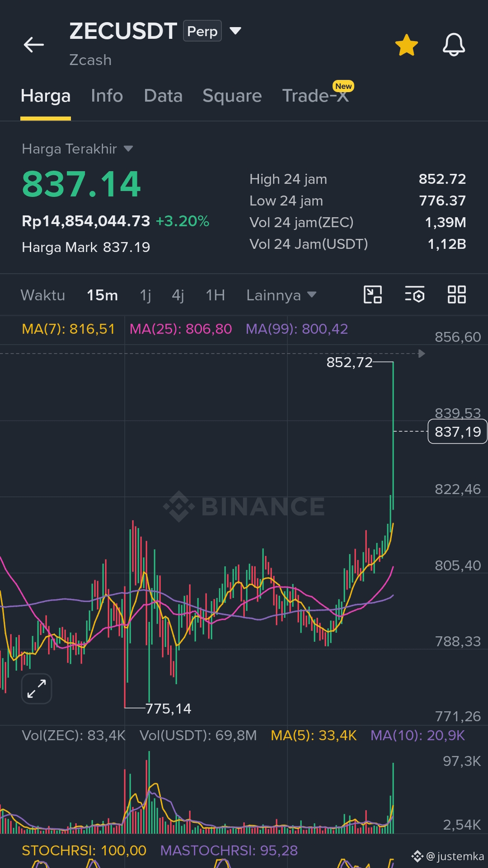Switch to the Info tab
The height and width of the screenshot is (868, 488).
(107, 96)
